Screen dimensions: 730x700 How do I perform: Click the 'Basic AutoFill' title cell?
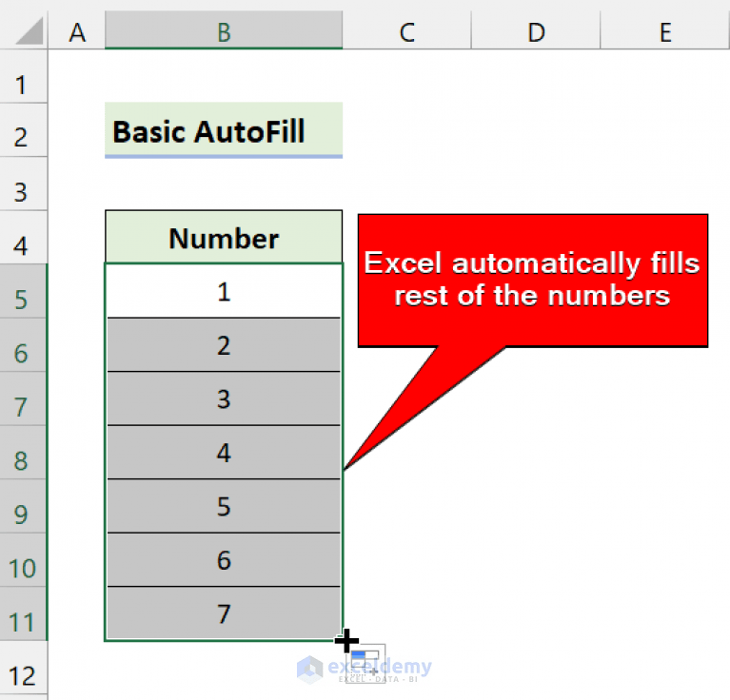(x=224, y=130)
